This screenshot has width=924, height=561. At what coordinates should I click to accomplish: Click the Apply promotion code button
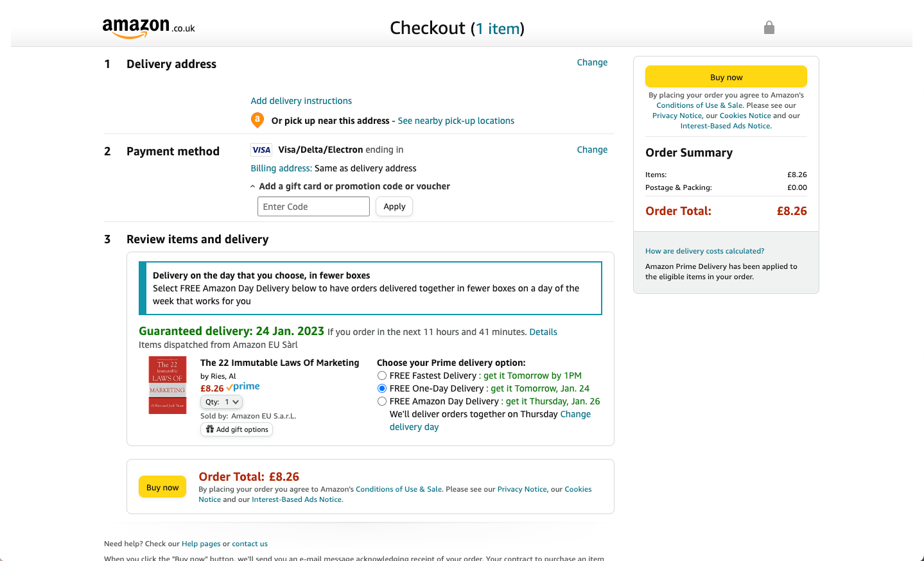click(x=394, y=207)
